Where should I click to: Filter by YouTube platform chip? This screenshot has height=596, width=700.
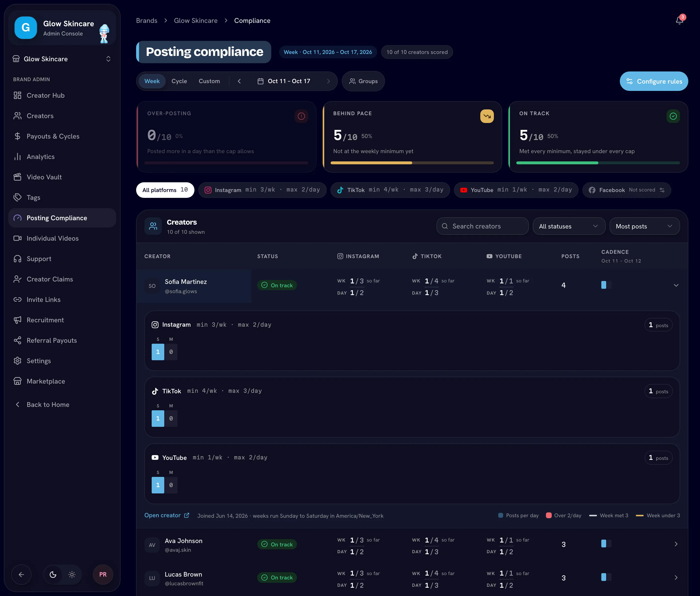516,190
